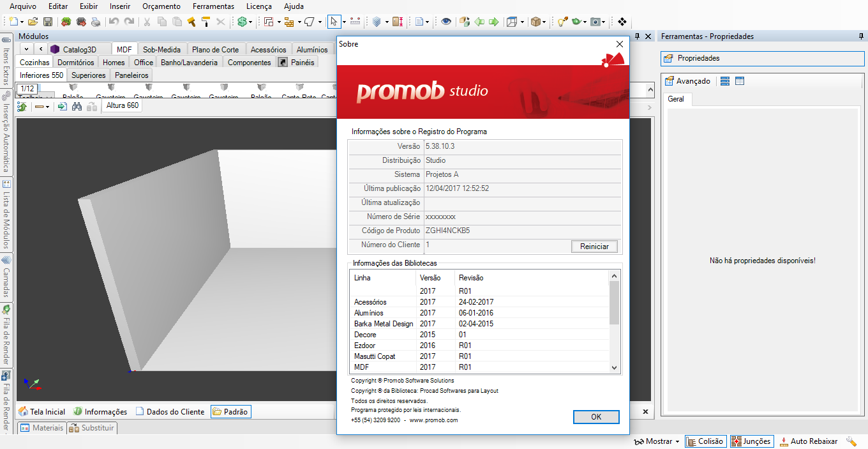Open the camera snapshot dropdown
The image size is (868, 449).
tap(604, 22)
